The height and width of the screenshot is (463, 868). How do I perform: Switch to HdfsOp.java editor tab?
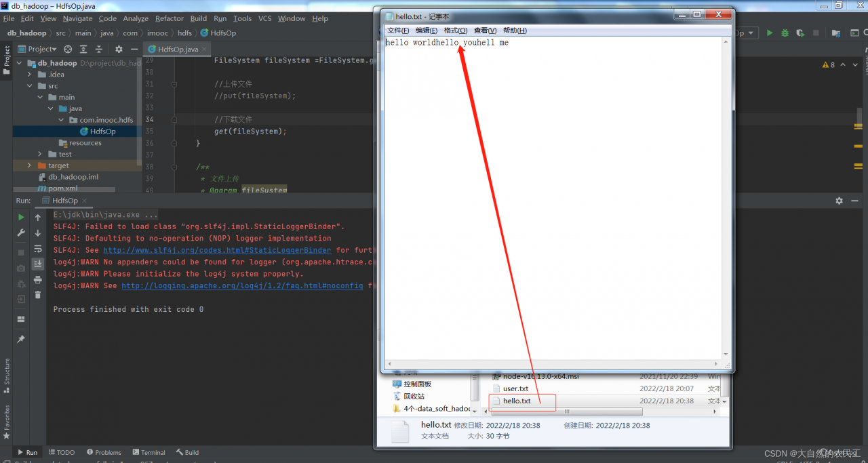coord(178,49)
